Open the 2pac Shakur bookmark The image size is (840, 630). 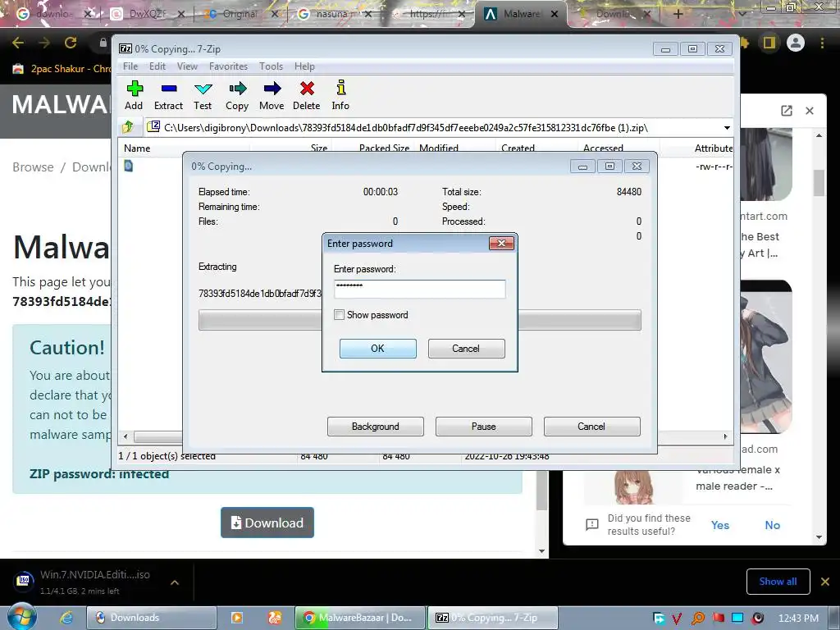[x=62, y=69]
